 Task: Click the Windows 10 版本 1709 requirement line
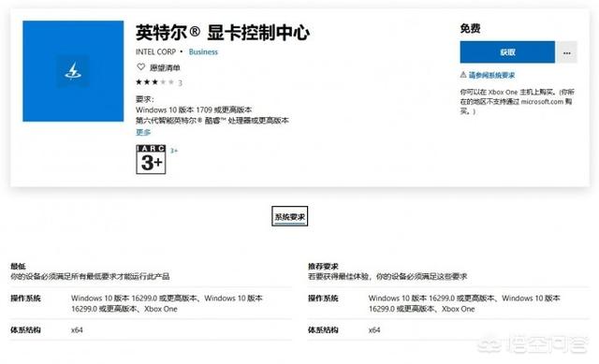coord(194,110)
